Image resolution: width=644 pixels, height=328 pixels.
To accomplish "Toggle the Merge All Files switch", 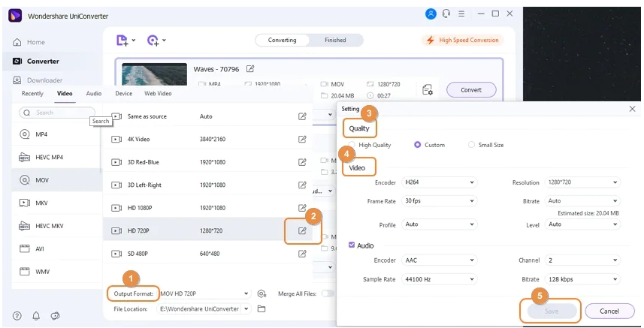I will (x=328, y=293).
